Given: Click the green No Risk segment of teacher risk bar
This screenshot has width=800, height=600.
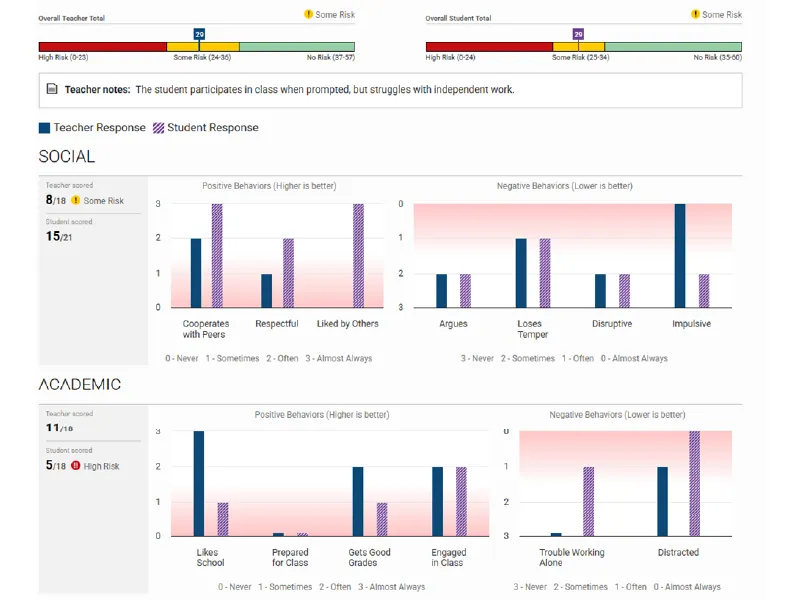Looking at the screenshot, I should coord(297,47).
